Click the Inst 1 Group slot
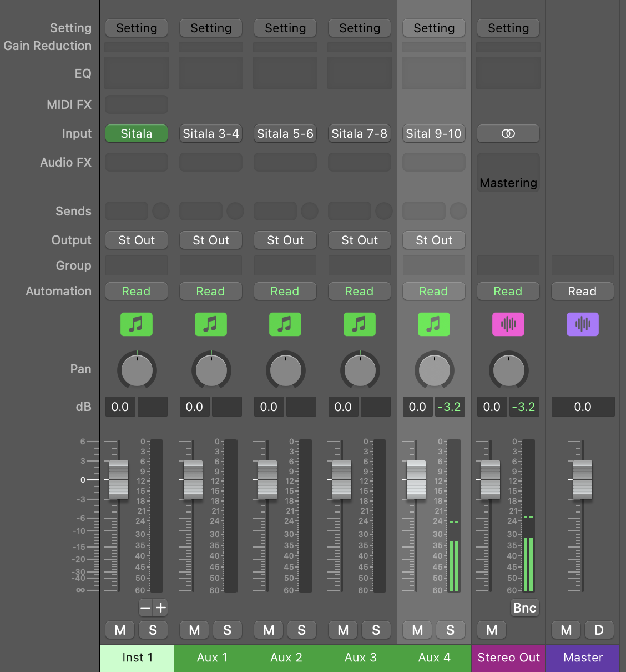This screenshot has height=672, width=626. 137,265
